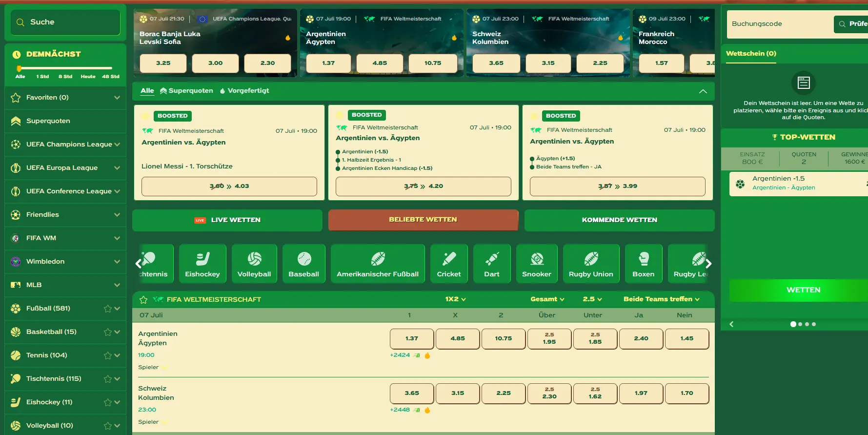The image size is (868, 435).
Task: Click the Wimbledon logo icon in sidebar
Action: (16, 262)
